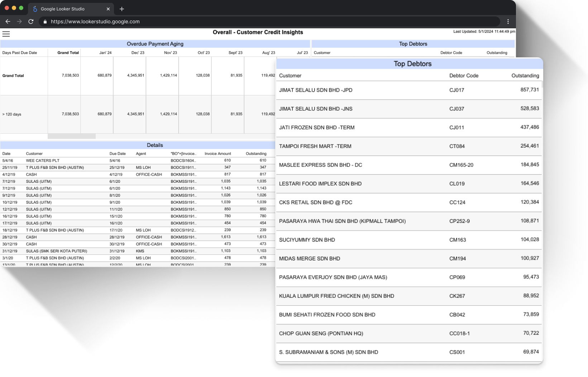Select WEE CATERS PLT details row
588x377 pixels.
click(138, 161)
